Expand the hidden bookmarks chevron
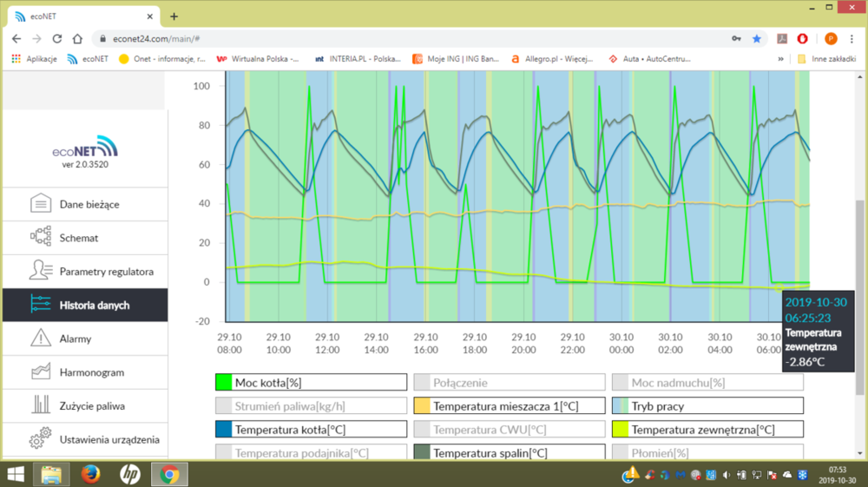This screenshot has height=487, width=868. point(780,59)
